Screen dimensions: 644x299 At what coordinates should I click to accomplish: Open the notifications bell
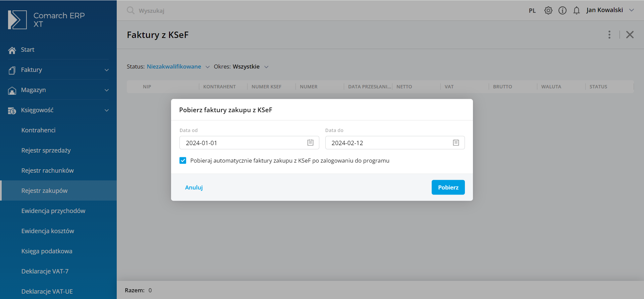(x=576, y=10)
